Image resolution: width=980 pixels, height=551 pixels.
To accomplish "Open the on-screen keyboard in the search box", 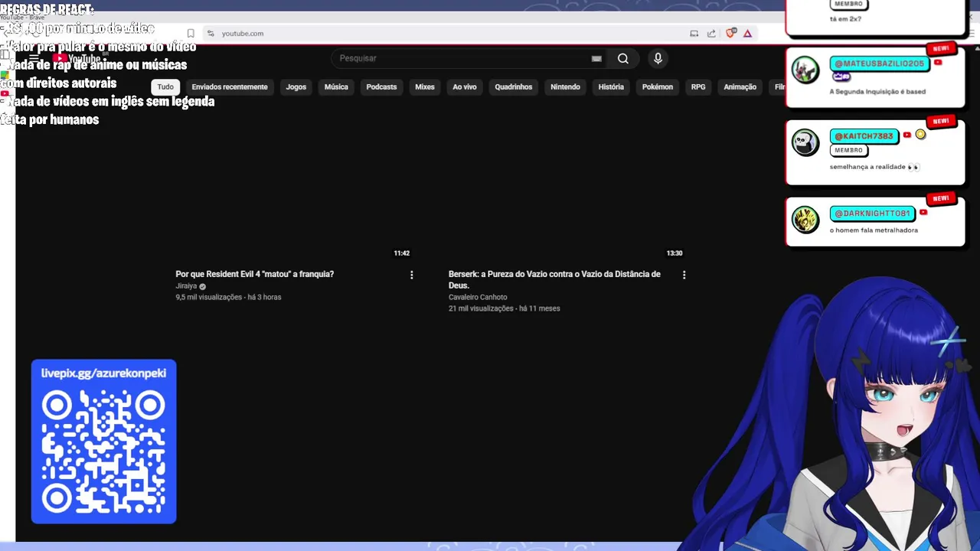I will [x=596, y=59].
